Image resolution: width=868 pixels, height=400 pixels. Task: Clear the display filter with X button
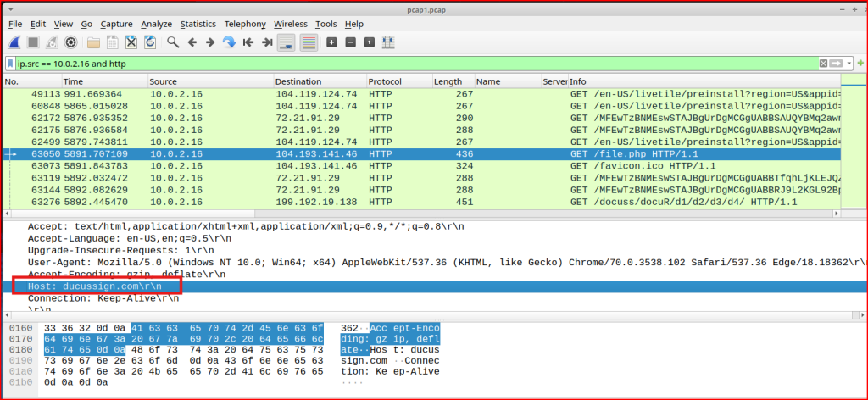click(x=823, y=64)
